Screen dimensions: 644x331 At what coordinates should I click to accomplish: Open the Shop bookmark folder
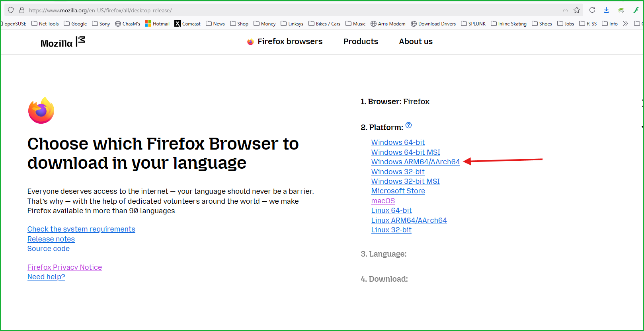pos(239,23)
